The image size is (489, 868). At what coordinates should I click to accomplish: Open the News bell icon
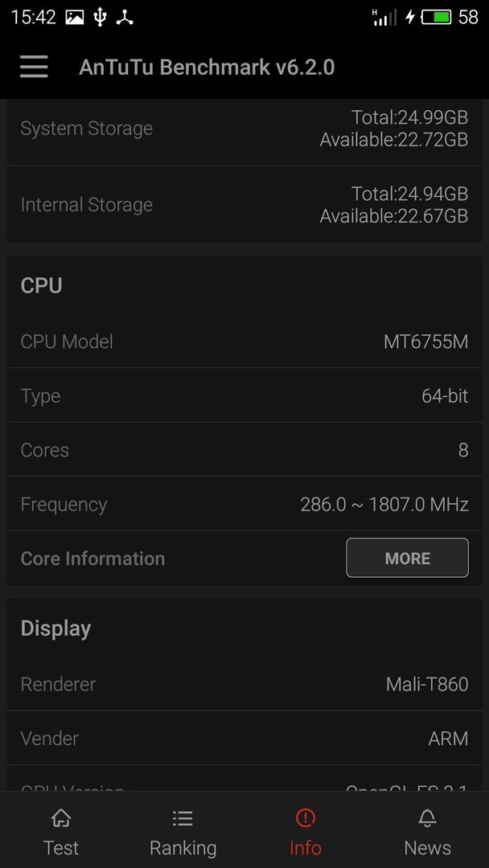click(x=427, y=817)
